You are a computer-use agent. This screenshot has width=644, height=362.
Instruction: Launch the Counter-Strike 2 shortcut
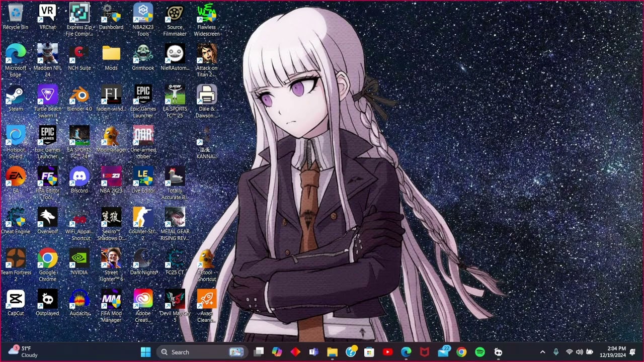[x=143, y=224]
